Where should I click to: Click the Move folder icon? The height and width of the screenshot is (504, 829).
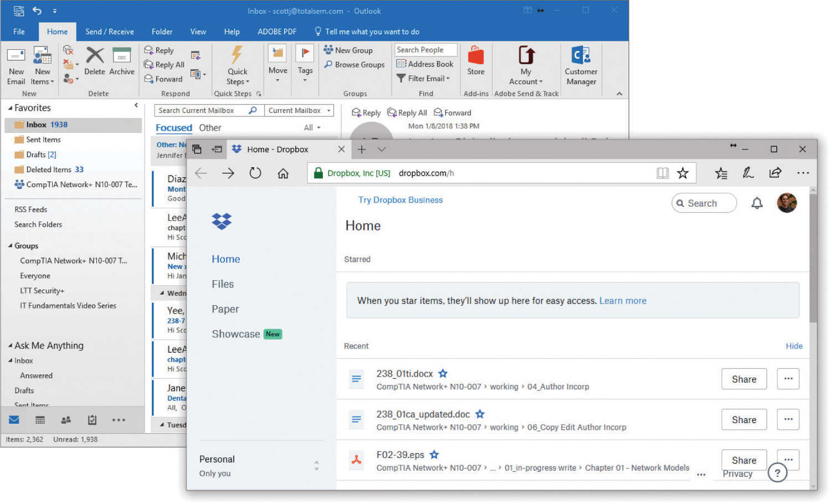coord(277,53)
